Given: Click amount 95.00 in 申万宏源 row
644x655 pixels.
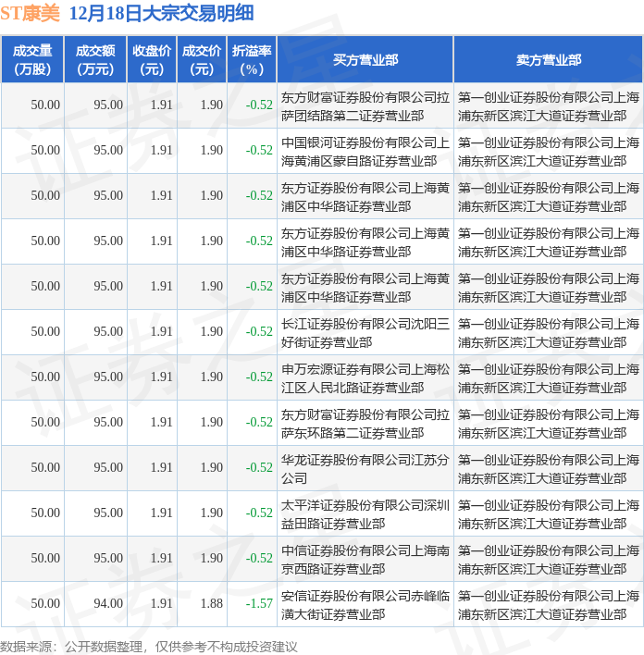Looking at the screenshot, I should 108,377.
